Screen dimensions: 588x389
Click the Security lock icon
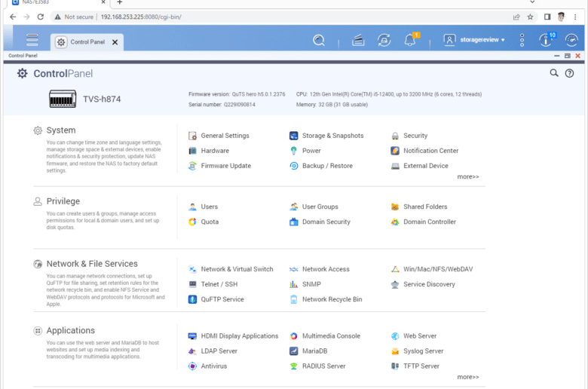pos(395,136)
